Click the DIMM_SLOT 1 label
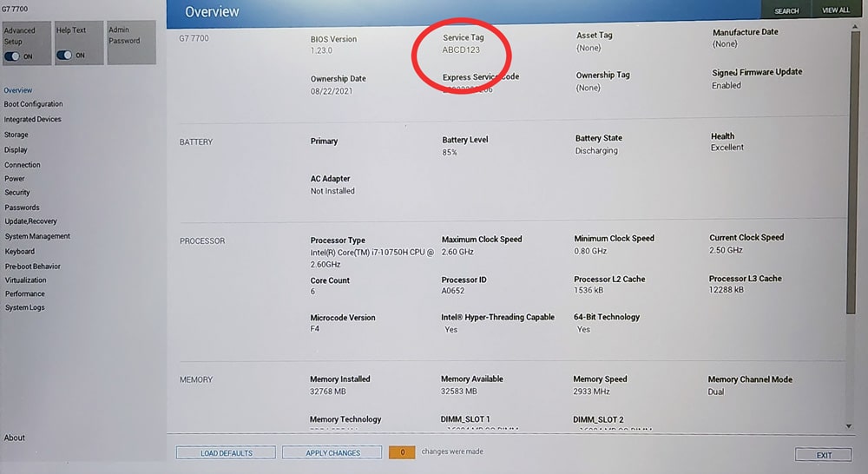This screenshot has width=868, height=474. click(x=465, y=419)
